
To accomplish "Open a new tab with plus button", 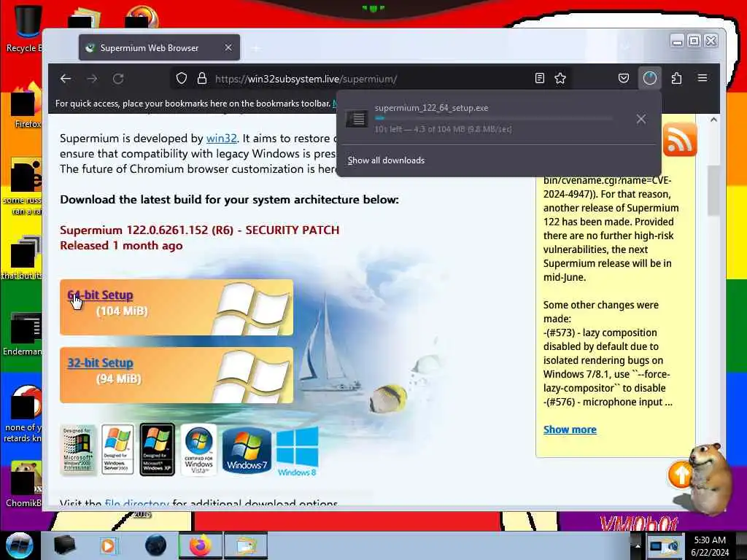I will pyautogui.click(x=256, y=48).
